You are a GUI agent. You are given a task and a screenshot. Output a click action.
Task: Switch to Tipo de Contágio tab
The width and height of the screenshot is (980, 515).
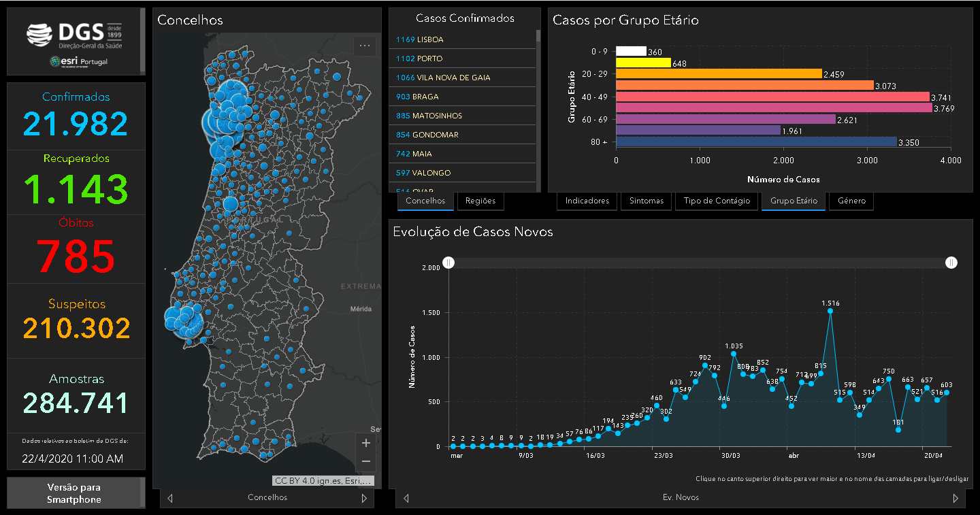tap(717, 201)
